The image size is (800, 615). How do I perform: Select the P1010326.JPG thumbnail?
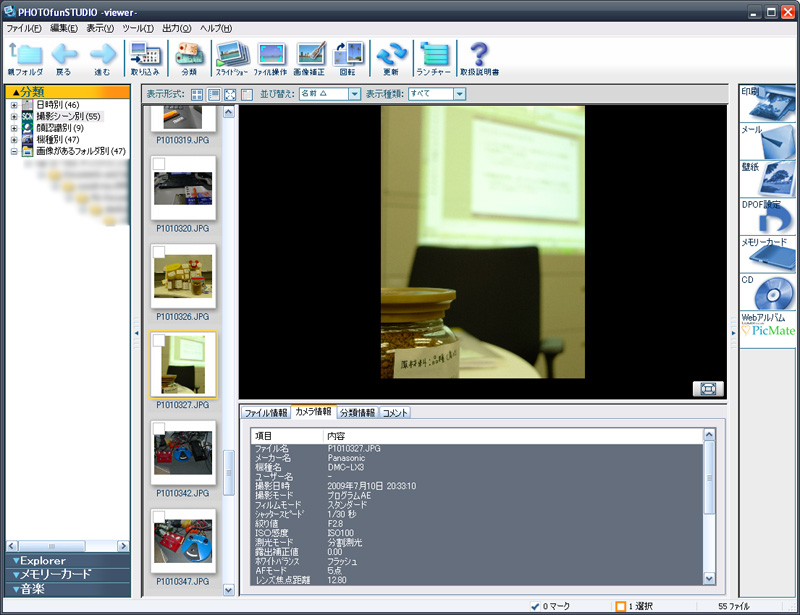[185, 278]
